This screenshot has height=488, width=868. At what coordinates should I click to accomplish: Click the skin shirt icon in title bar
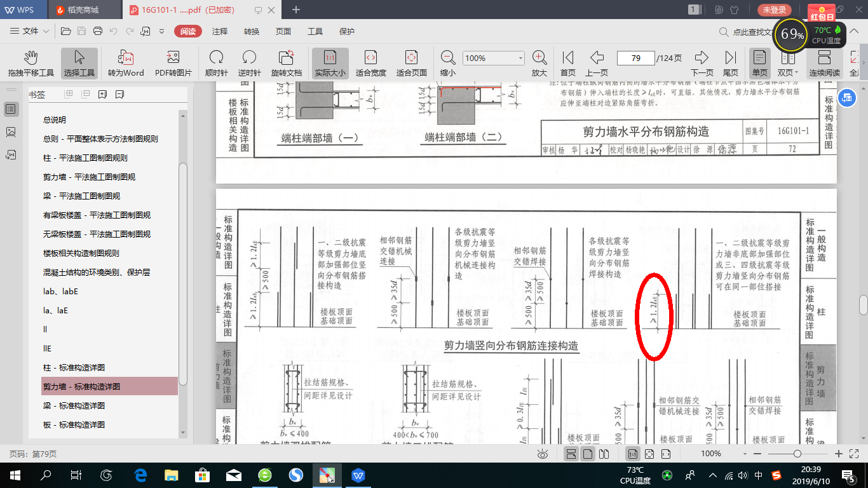point(735,10)
